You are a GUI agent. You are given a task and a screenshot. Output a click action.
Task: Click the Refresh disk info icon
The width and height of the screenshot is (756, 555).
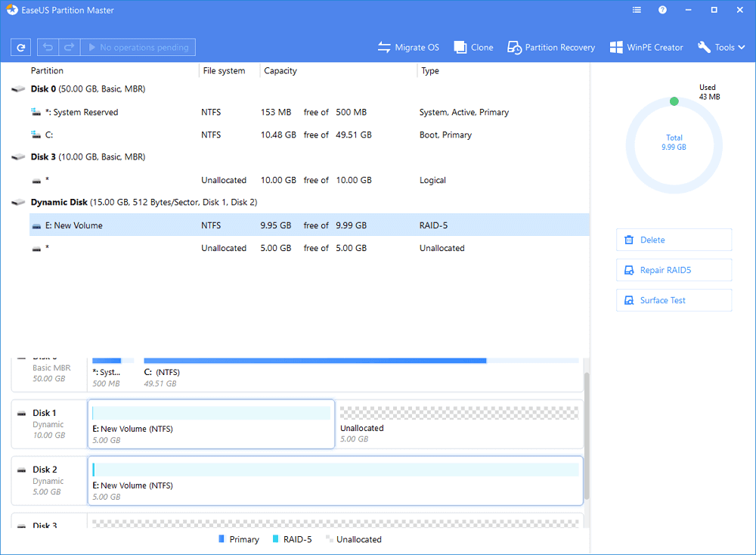pyautogui.click(x=20, y=48)
